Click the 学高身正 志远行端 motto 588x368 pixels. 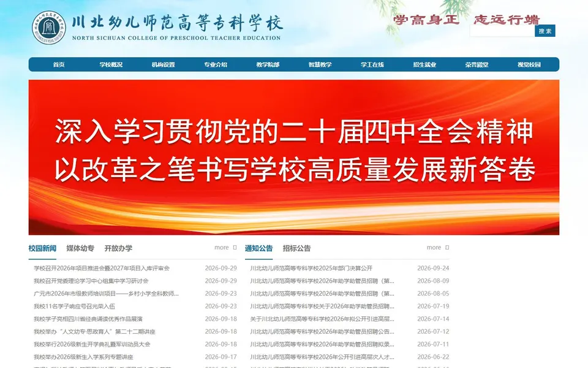[467, 20]
